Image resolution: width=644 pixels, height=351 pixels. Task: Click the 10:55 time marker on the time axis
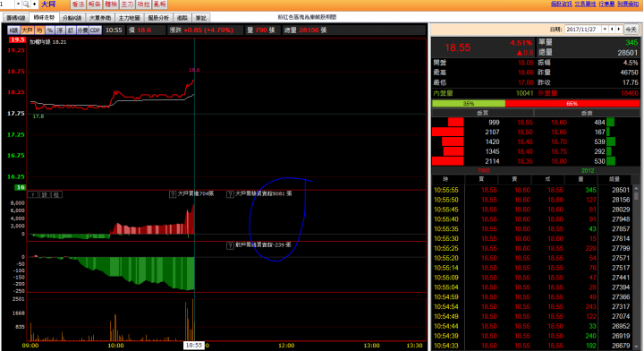[x=194, y=346]
